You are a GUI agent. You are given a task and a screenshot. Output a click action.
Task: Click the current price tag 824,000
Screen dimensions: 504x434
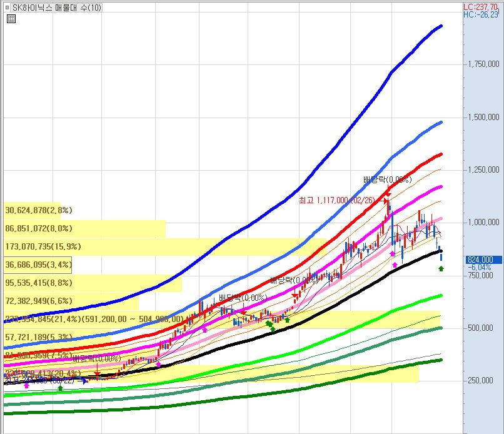(x=480, y=260)
